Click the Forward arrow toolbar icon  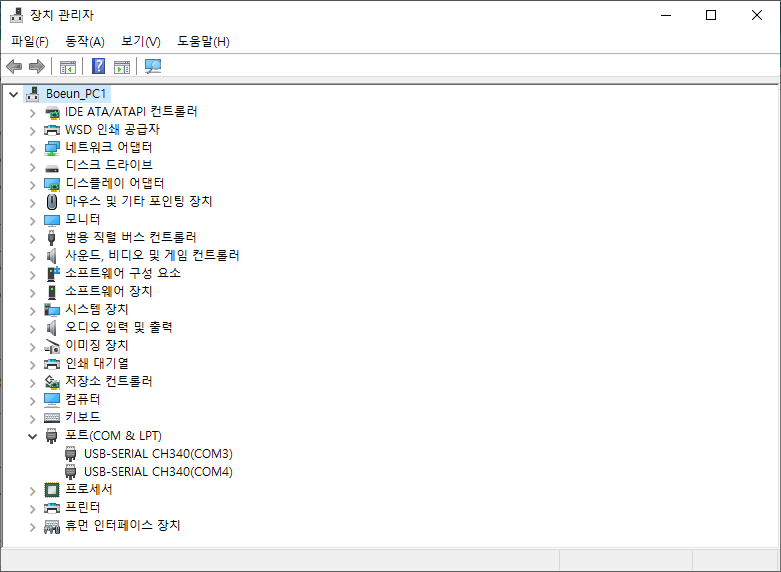coord(37,66)
